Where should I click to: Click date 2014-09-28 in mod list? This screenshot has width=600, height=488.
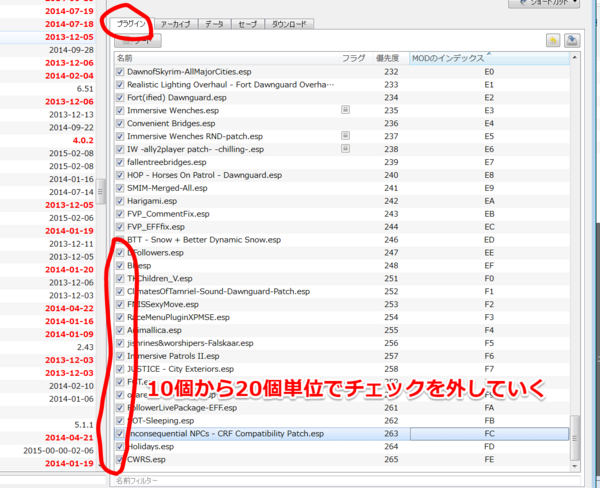coord(71,50)
